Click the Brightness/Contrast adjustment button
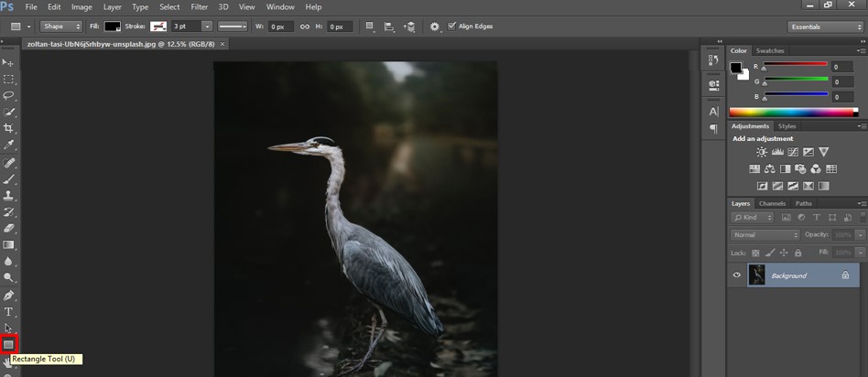The image size is (868, 377). pyautogui.click(x=762, y=152)
